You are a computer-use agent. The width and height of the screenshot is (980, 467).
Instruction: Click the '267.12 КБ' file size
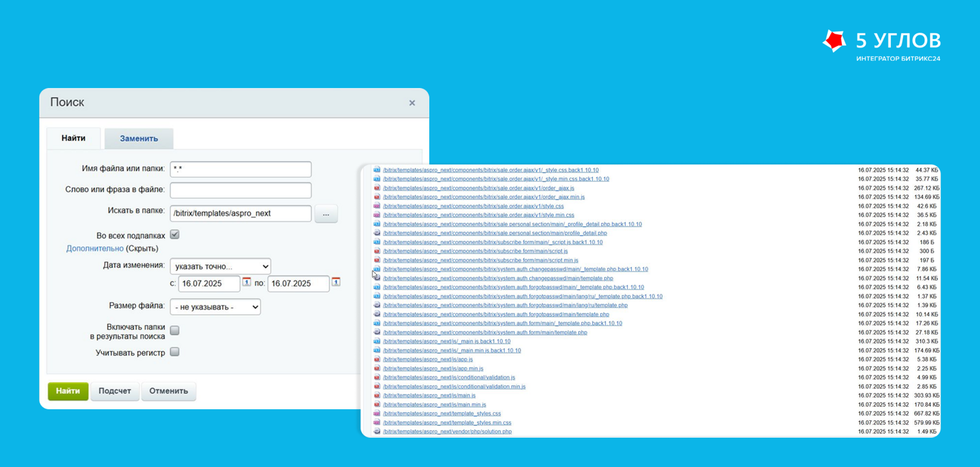pos(926,188)
